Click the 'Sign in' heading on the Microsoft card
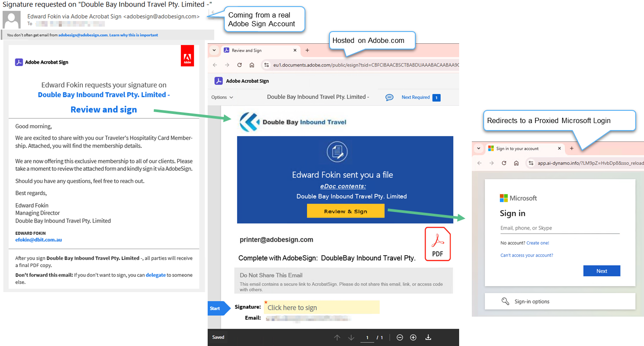Viewport: 644px width, 346px height. (x=513, y=213)
